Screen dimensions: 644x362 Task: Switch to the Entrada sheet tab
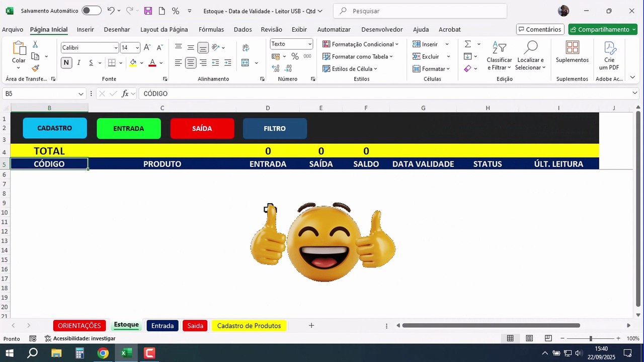coord(163,326)
